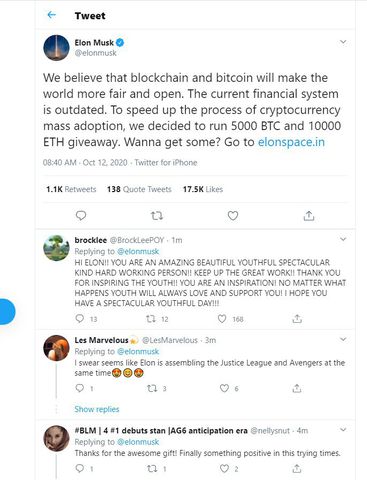Like Les Marvelous's Justice League reply

(224, 388)
